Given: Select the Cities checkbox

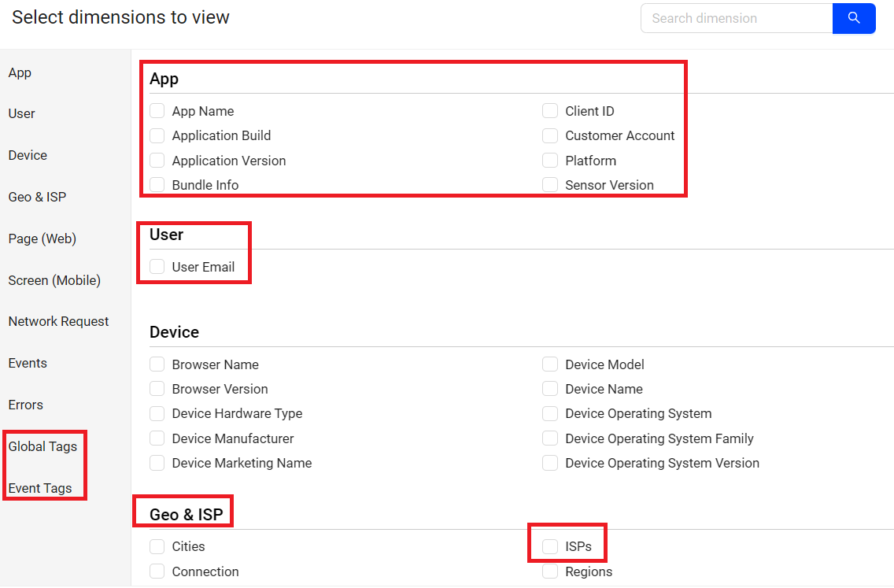Looking at the screenshot, I should point(157,546).
